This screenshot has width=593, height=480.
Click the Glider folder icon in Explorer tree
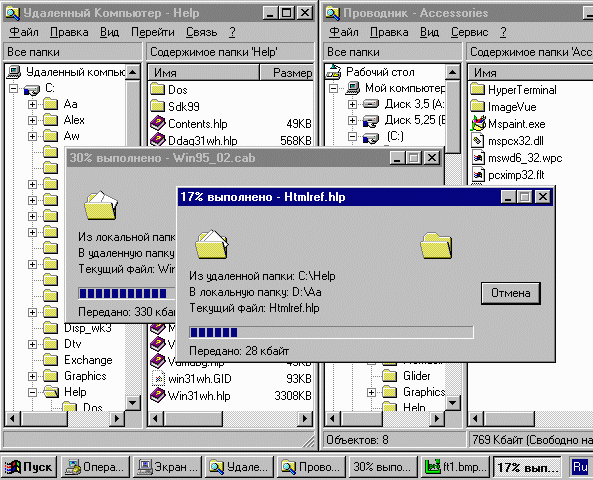[x=390, y=376]
